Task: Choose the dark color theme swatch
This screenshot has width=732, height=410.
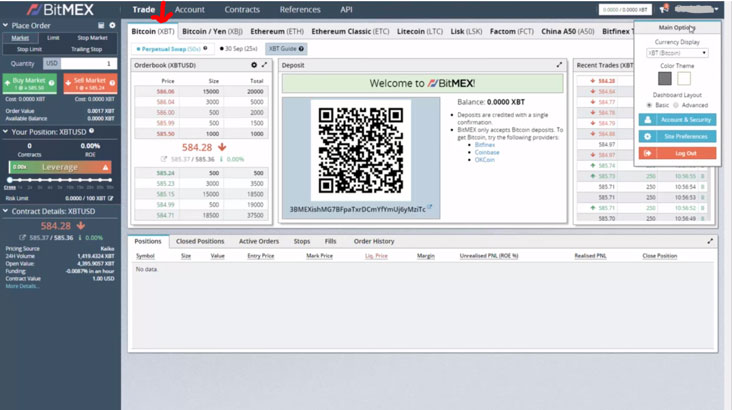Action: [x=665, y=78]
